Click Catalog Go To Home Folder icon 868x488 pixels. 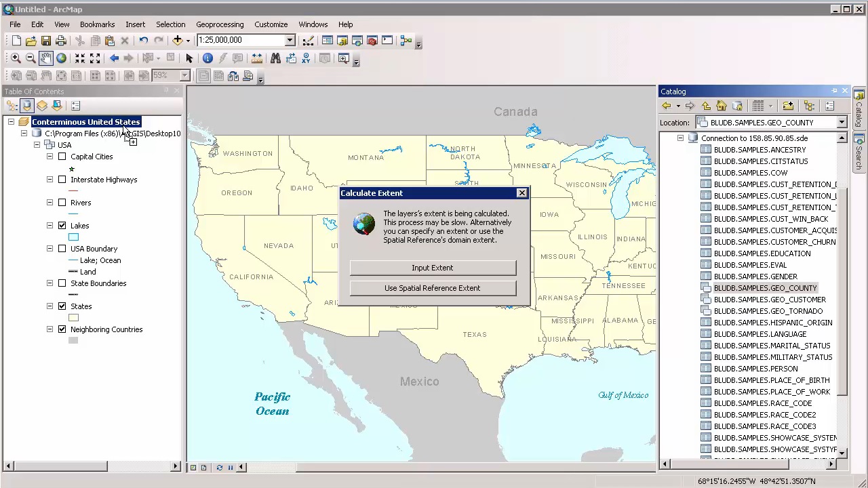point(722,106)
